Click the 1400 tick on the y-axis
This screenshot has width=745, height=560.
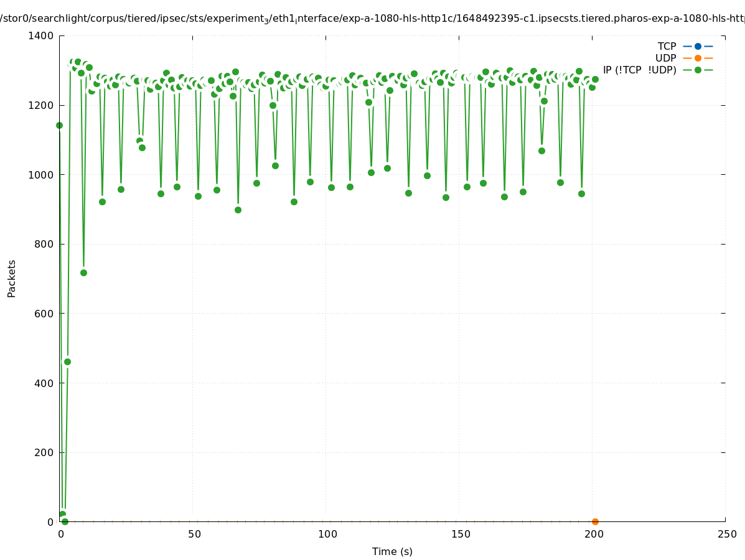(x=42, y=36)
